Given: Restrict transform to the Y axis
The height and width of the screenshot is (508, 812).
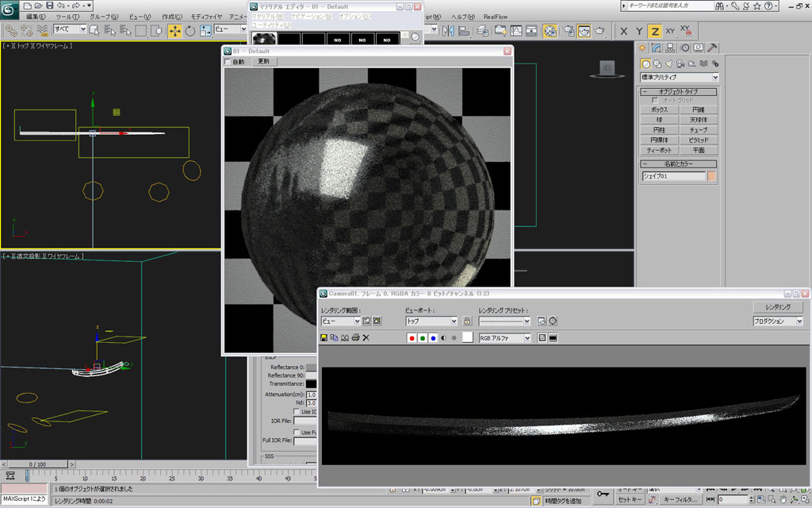Looking at the screenshot, I should coord(638,31).
